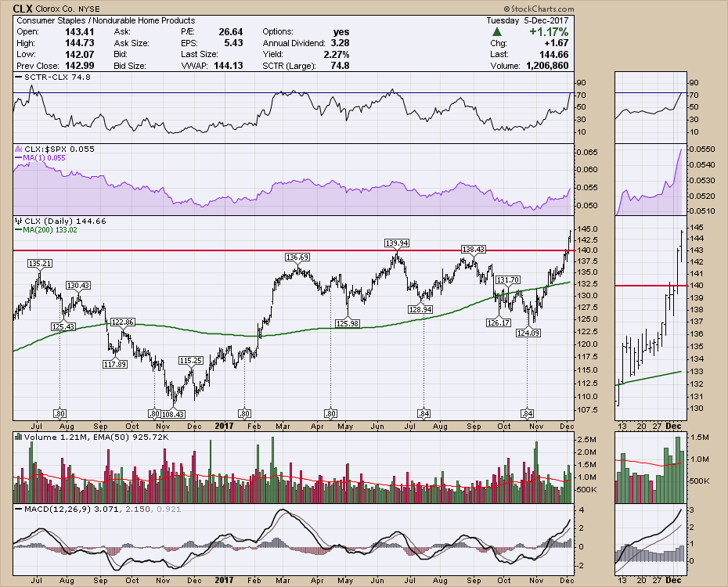The height and width of the screenshot is (587, 728).
Task: Click the 124.09 low label
Action: point(528,333)
